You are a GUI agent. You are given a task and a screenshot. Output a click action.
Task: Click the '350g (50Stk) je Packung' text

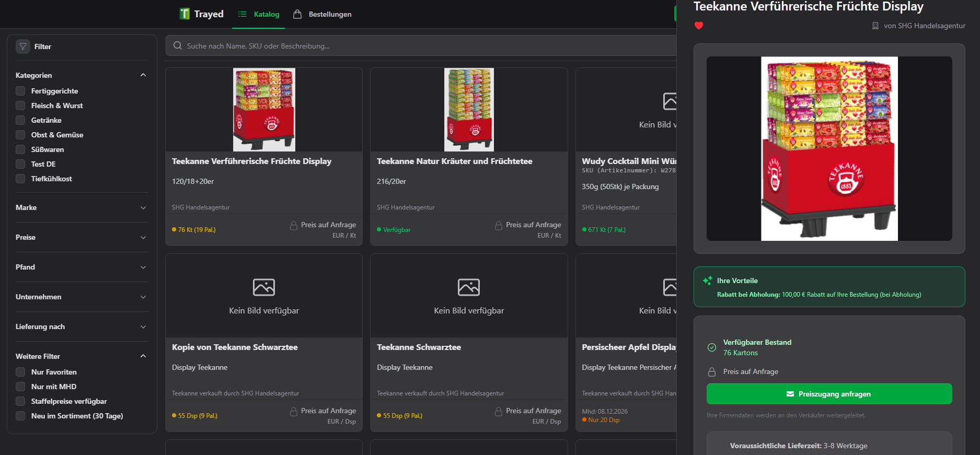click(x=620, y=186)
